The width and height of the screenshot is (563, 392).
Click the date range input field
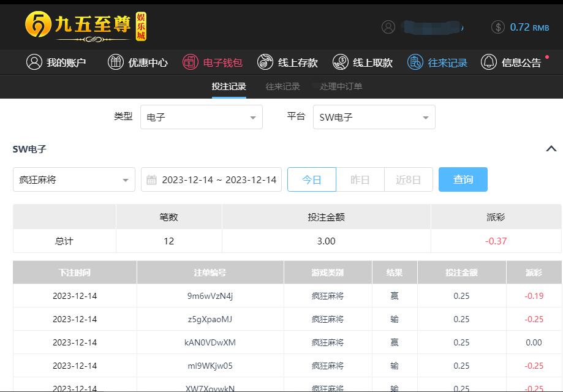click(x=211, y=180)
